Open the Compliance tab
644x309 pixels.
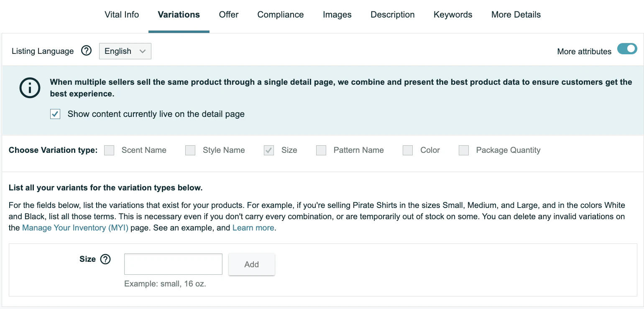pos(281,15)
